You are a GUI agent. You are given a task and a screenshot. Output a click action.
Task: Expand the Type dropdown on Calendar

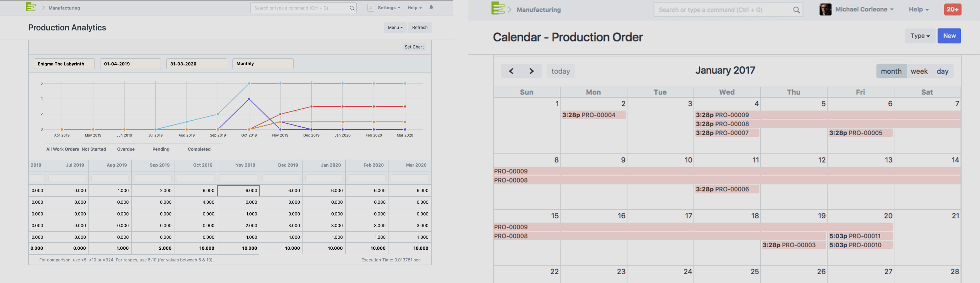click(920, 36)
